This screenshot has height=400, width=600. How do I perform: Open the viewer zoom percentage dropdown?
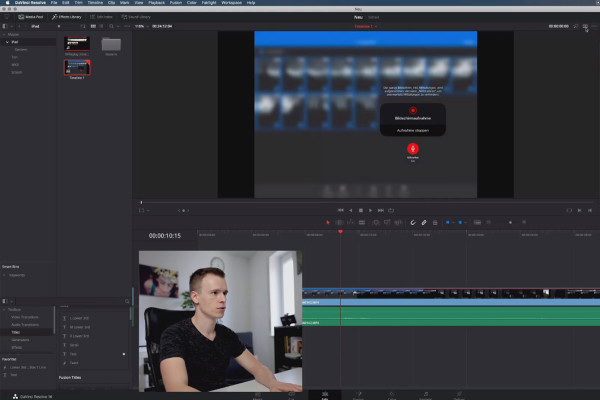point(141,26)
